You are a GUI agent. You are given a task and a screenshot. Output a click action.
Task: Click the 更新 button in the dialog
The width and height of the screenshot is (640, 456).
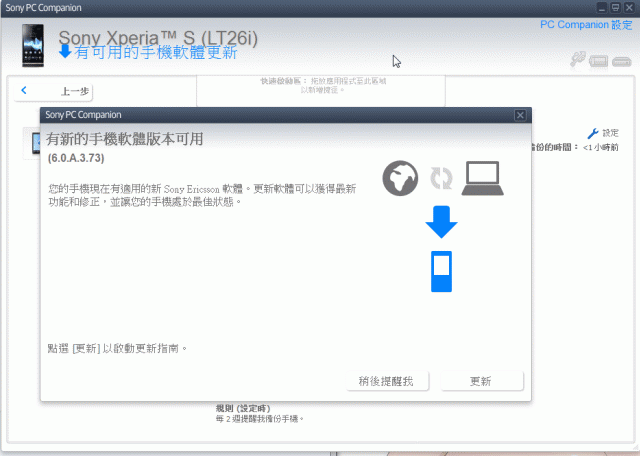tap(482, 381)
